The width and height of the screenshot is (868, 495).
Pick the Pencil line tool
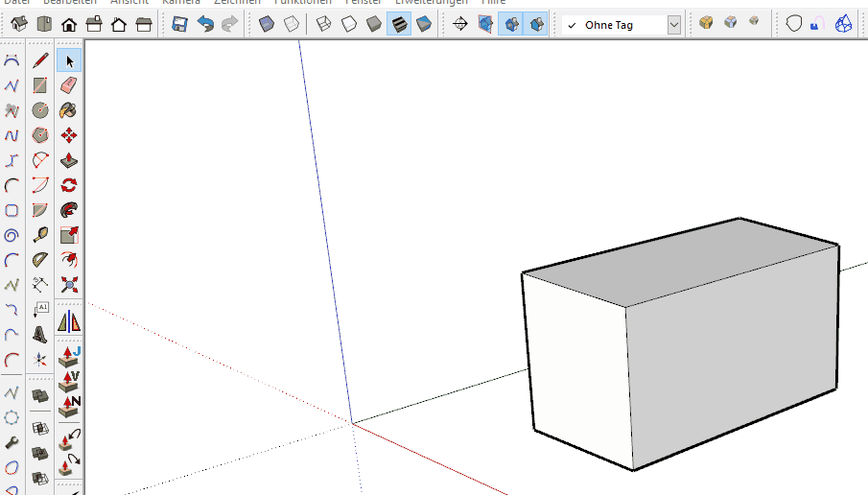[40, 61]
